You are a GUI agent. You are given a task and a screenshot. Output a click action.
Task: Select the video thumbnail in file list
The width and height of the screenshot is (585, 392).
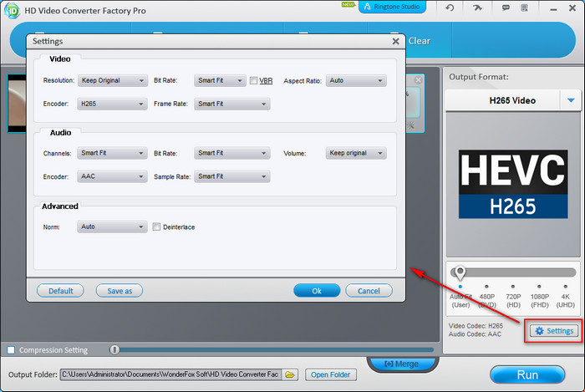[17, 103]
